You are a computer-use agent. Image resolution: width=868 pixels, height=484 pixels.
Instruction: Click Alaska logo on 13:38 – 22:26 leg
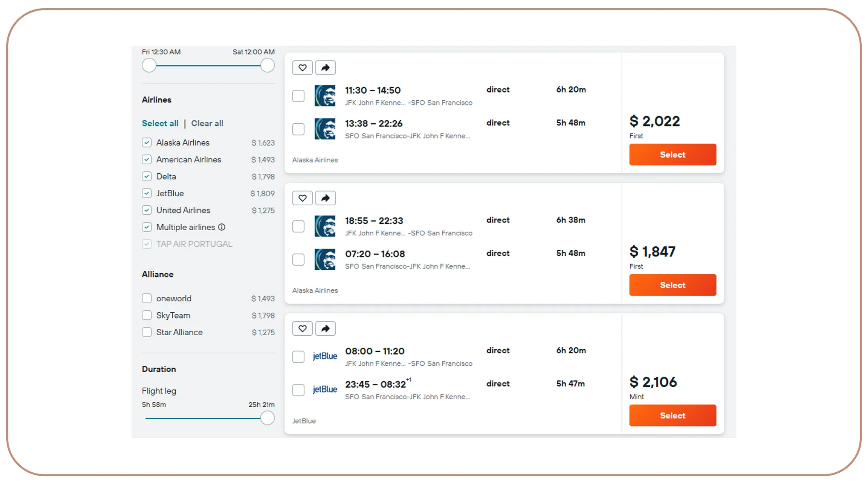325,129
